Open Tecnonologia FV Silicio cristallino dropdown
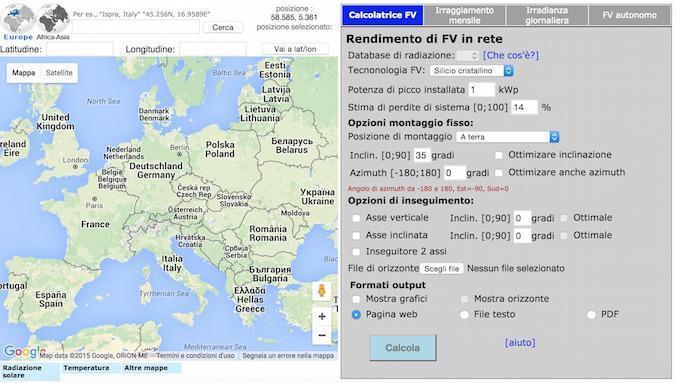 pos(471,71)
